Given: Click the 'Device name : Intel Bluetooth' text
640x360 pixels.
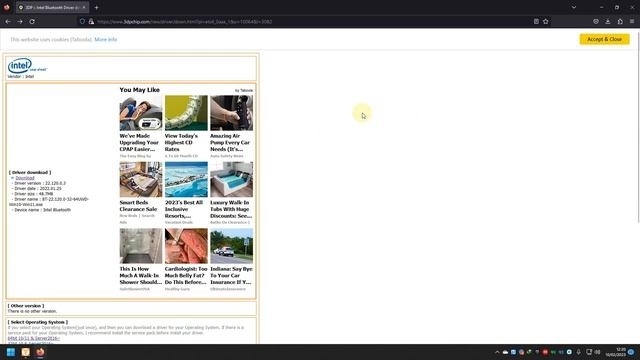Looking at the screenshot, I should (42, 210).
